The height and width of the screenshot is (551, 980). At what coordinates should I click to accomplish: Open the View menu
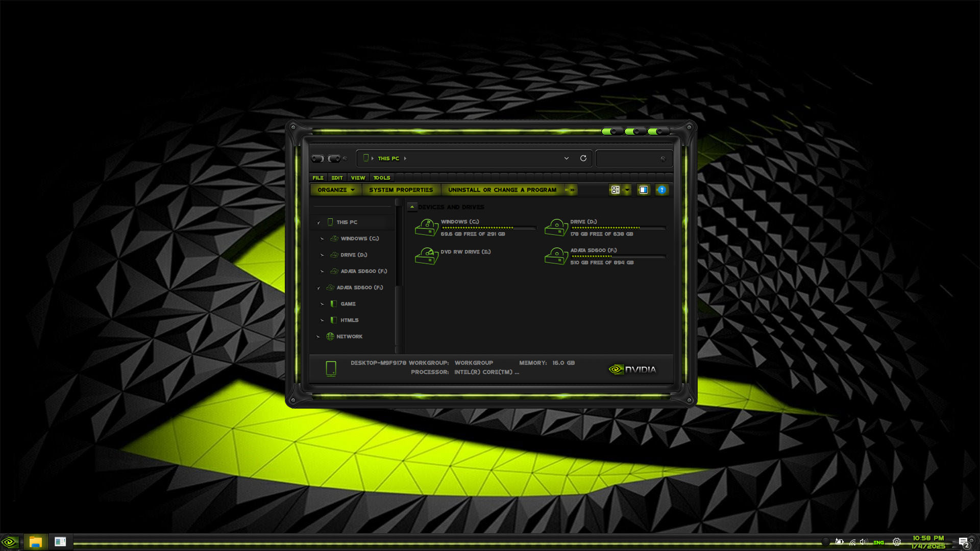(x=358, y=178)
